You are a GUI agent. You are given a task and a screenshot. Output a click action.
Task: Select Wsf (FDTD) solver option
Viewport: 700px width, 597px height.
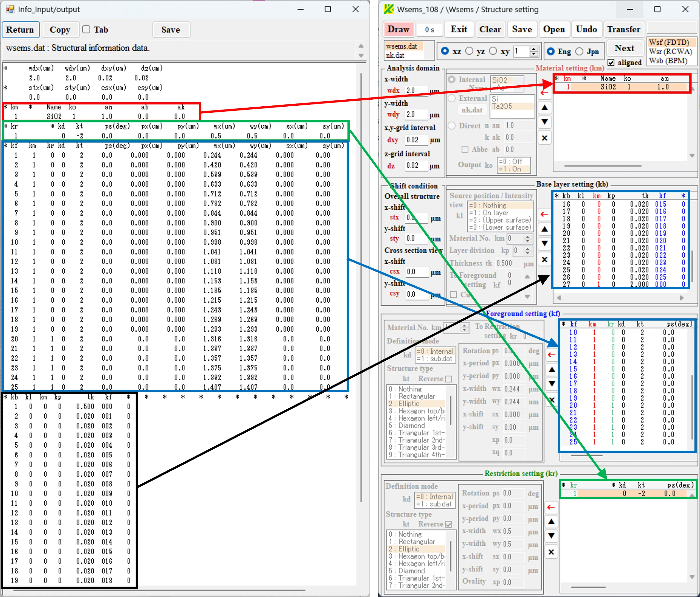pos(672,42)
